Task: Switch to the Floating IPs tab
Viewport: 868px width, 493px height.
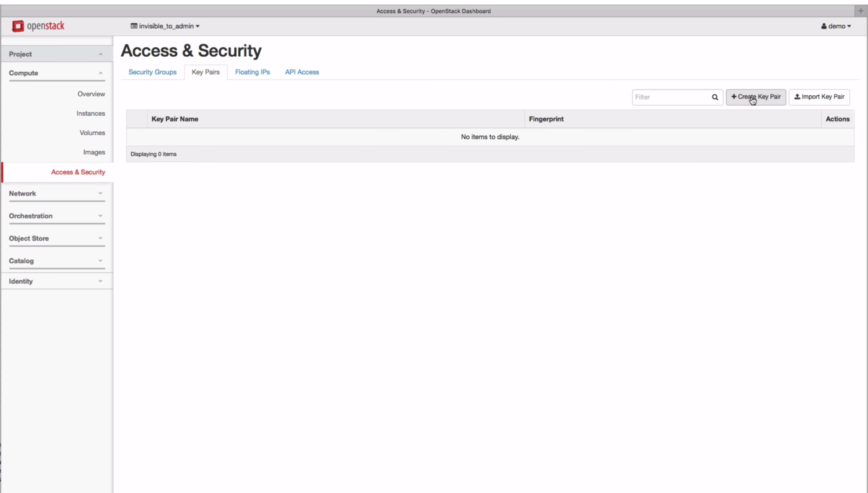Action: 252,72
